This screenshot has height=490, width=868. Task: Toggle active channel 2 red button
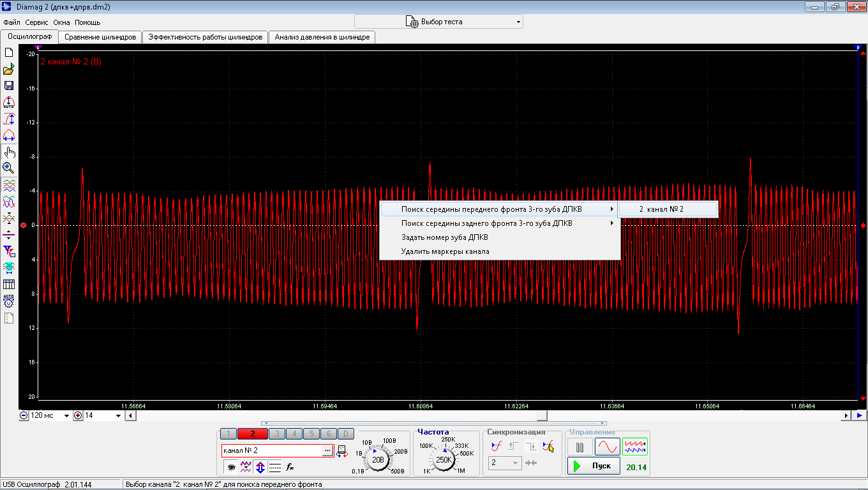point(253,434)
